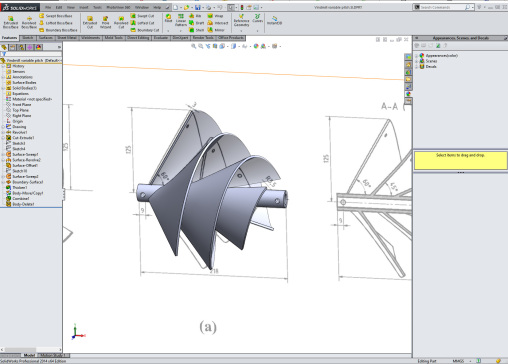The width and height of the screenshot is (508, 364).
Task: Open the Curves tool
Action: 257,18
